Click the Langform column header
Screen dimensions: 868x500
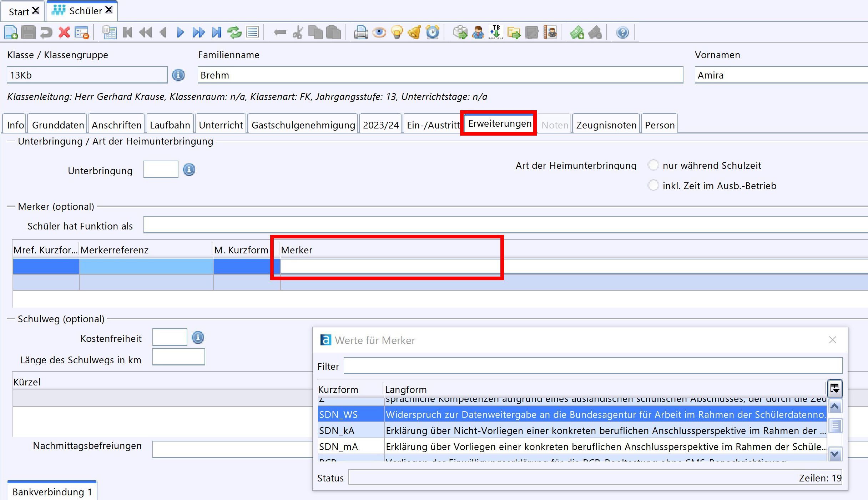click(605, 389)
